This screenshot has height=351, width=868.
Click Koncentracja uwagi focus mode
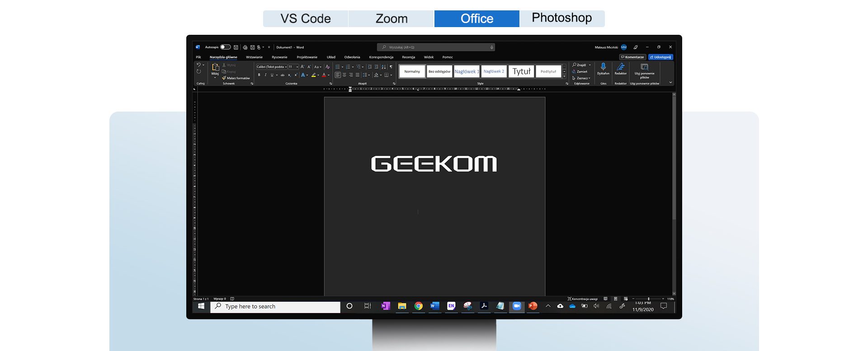point(583,299)
